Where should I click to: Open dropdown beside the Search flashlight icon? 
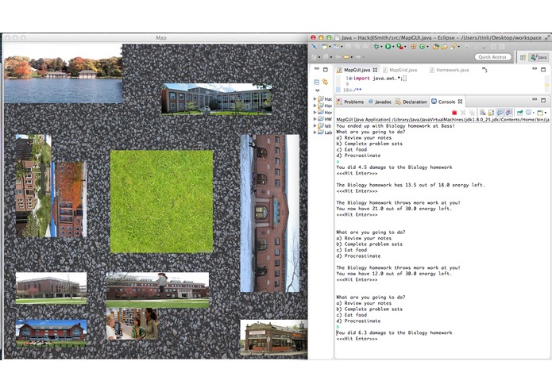(x=459, y=47)
